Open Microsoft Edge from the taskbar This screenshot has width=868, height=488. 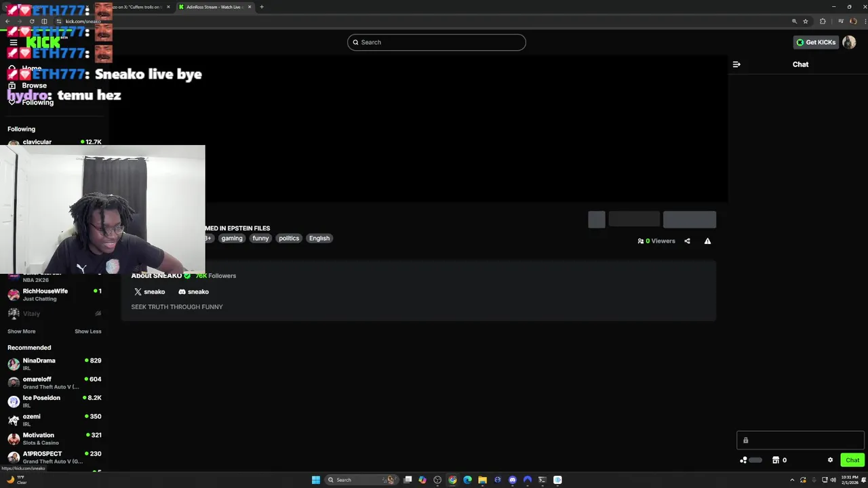pos(467,480)
